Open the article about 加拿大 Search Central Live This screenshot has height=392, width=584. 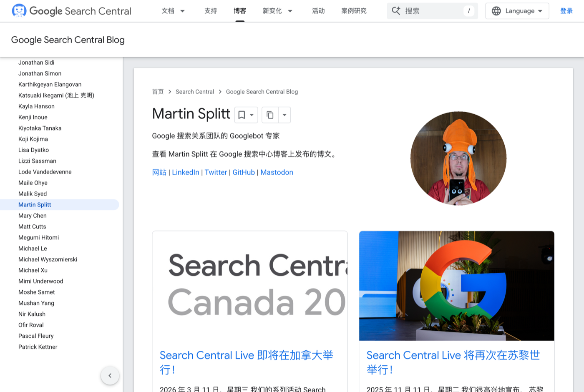point(247,362)
